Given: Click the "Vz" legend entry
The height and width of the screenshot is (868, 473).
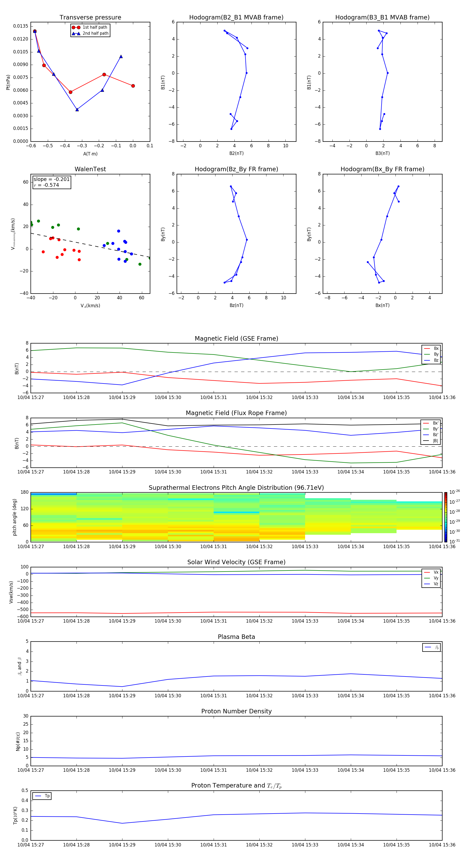Looking at the screenshot, I should pos(431,584).
